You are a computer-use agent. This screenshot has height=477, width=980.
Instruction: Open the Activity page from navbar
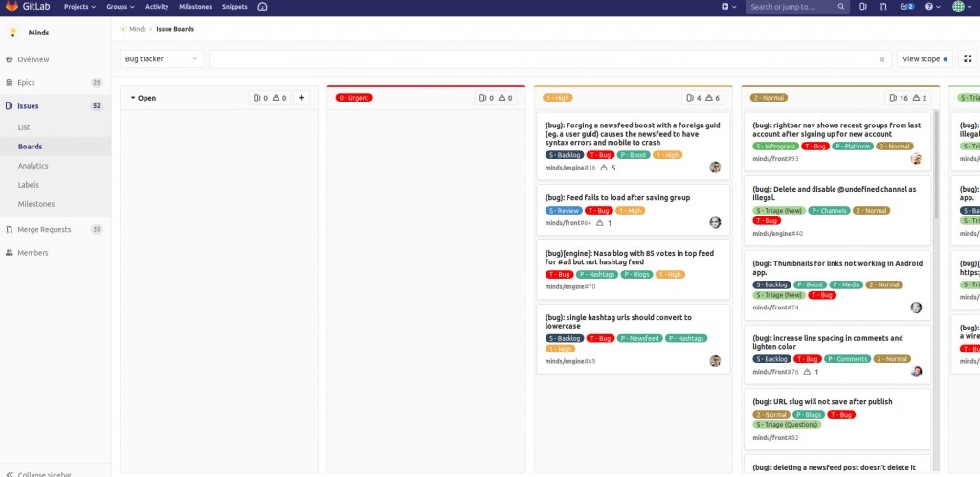point(157,7)
